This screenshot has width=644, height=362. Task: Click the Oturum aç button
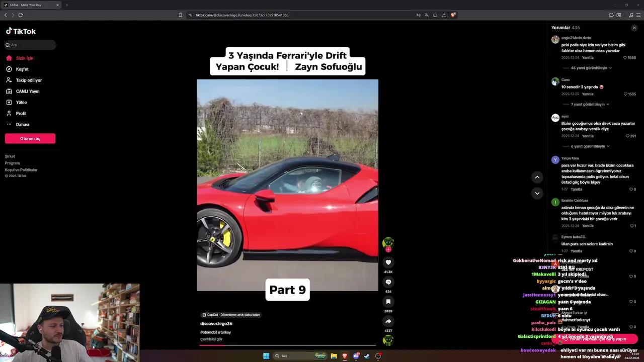coord(30,139)
